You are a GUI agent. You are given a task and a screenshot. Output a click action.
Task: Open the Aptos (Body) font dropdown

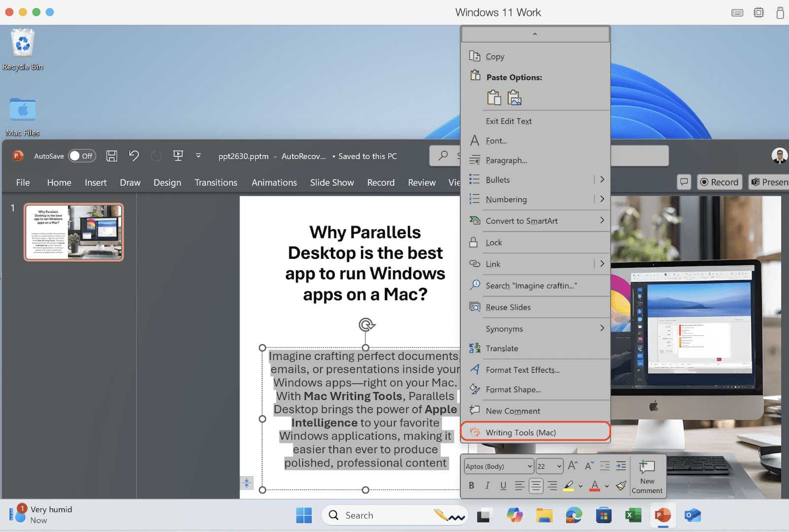[x=498, y=466]
